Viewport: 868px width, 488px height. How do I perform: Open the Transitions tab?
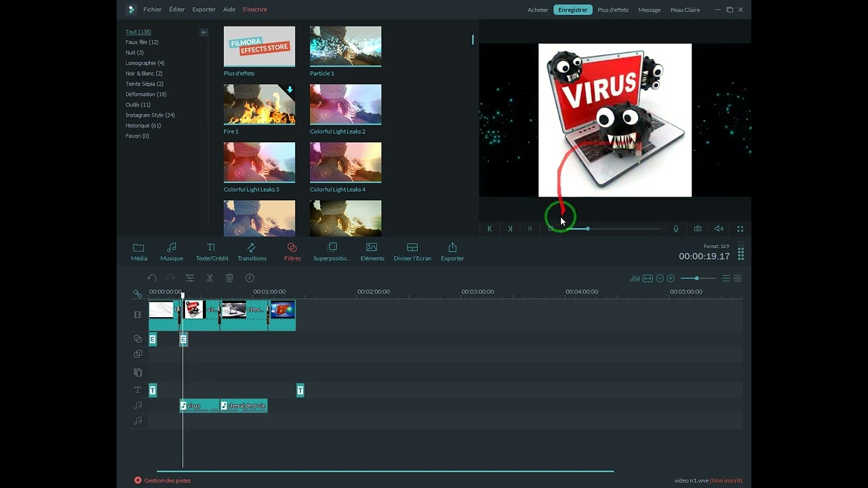(252, 251)
